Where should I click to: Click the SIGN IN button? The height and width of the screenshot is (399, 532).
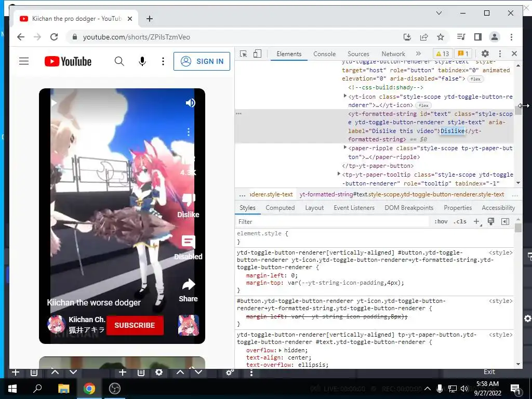pyautogui.click(x=202, y=61)
